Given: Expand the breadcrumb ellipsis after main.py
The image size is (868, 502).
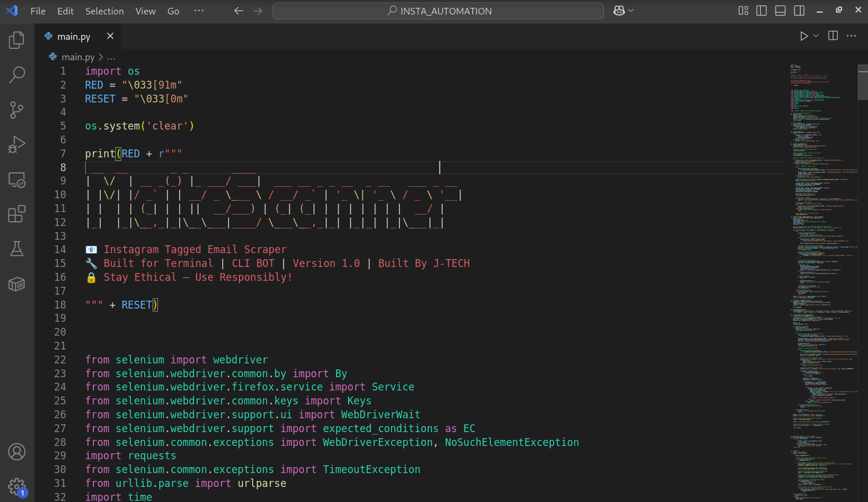Looking at the screenshot, I should point(111,57).
